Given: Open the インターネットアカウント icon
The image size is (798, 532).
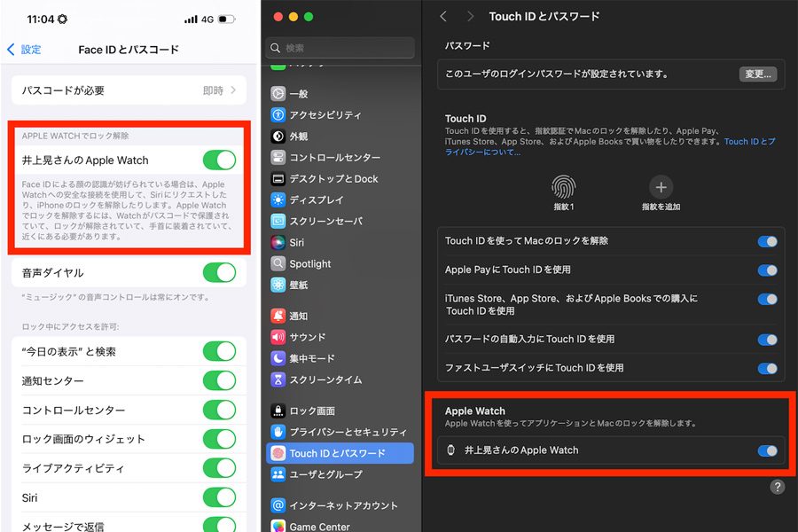Looking at the screenshot, I should coord(278,505).
